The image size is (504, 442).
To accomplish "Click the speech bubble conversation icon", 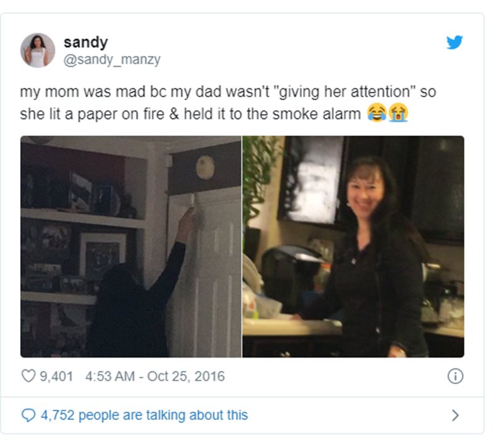I will point(28,415).
